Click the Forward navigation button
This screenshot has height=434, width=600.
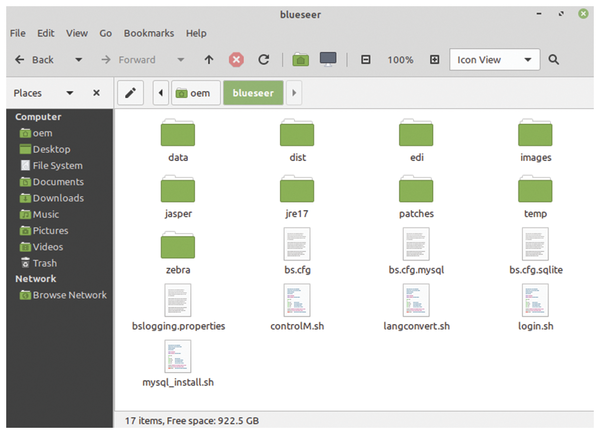[129, 60]
